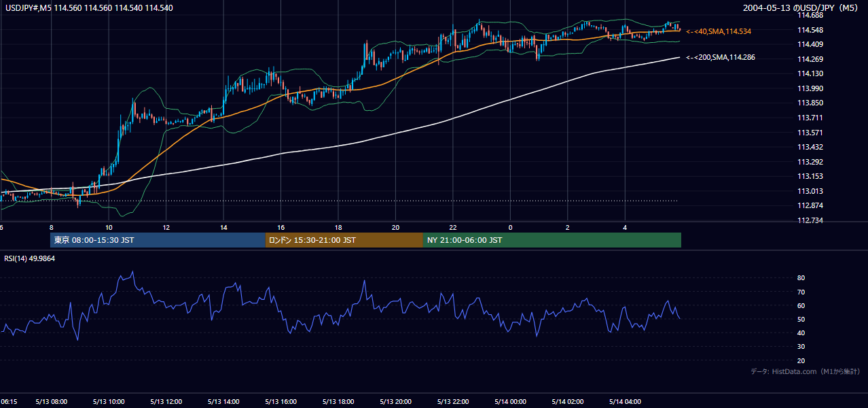Click RSI axis level 20
The width and height of the screenshot is (868, 408).
801,360
